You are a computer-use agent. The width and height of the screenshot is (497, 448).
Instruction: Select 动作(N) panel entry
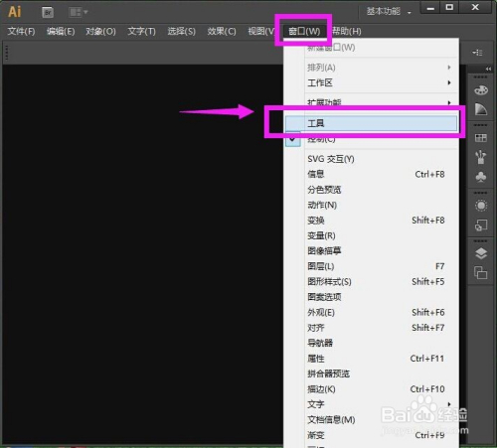pyautogui.click(x=371, y=205)
